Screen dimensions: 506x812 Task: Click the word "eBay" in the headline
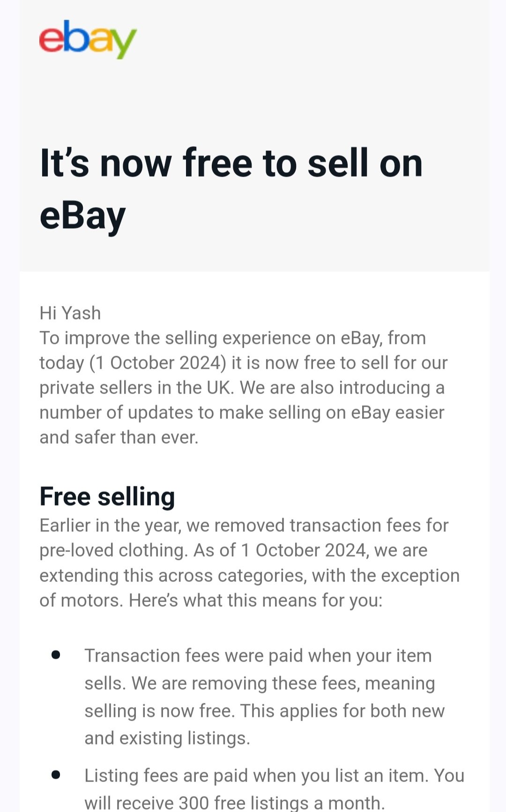coord(82,216)
